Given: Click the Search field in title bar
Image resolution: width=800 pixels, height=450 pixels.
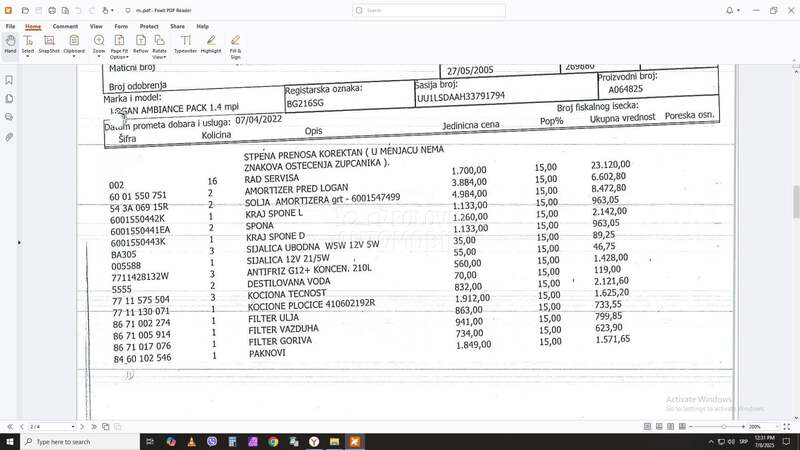Looking at the screenshot, I should [429, 10].
